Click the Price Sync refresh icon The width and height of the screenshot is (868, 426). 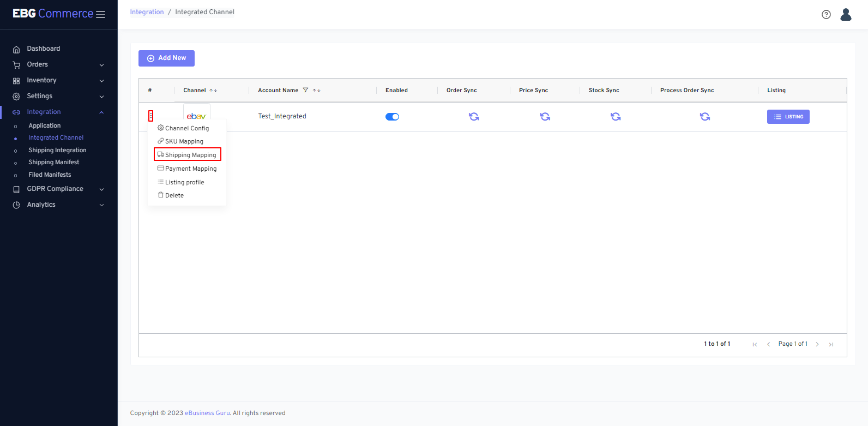tap(545, 117)
